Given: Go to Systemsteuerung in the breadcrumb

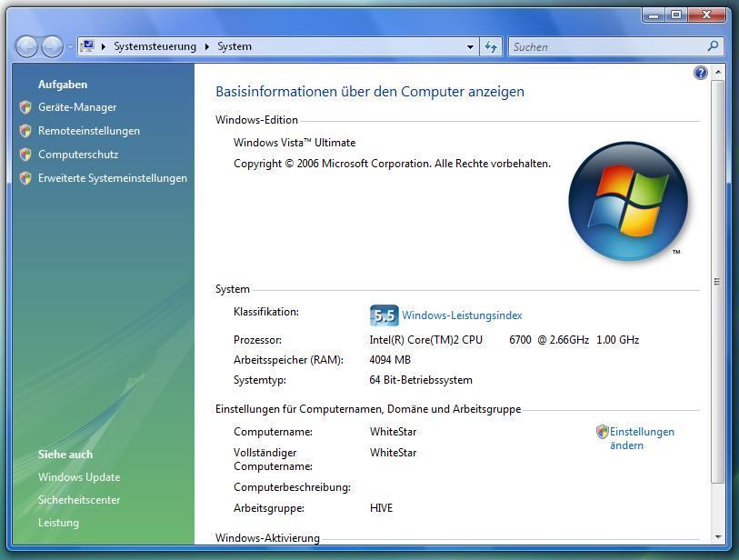Looking at the screenshot, I should point(155,46).
